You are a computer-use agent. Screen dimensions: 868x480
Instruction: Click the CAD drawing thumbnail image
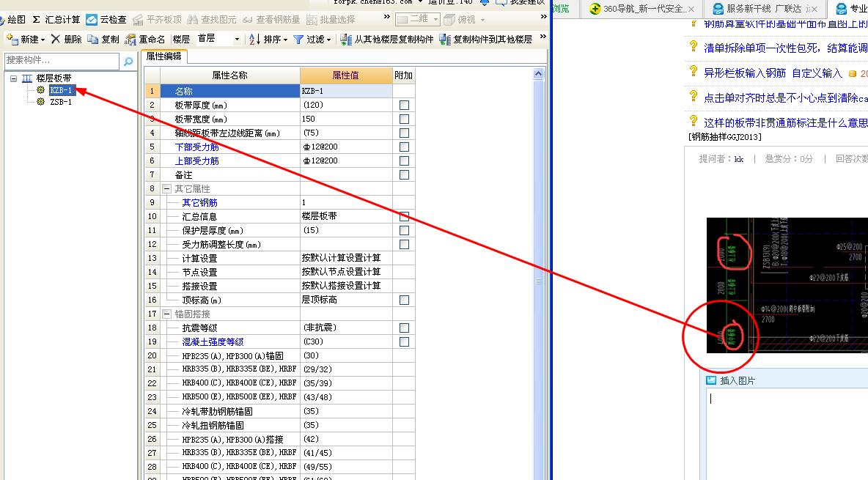787,285
